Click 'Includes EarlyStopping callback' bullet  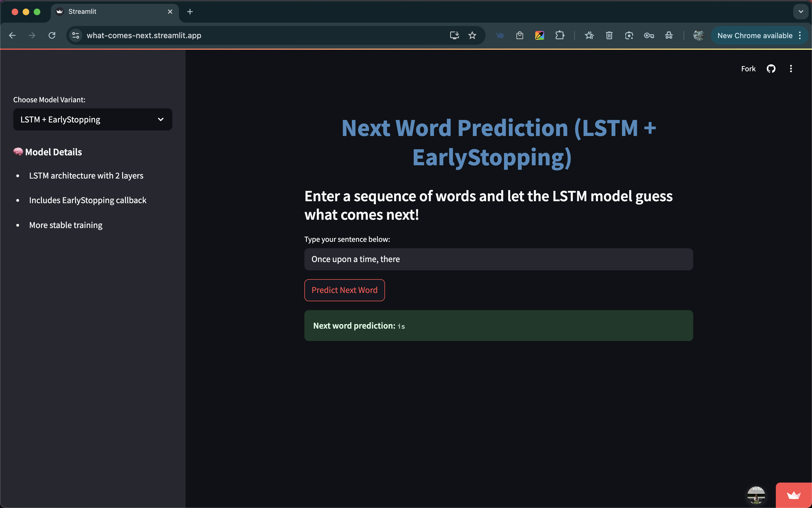pos(88,200)
